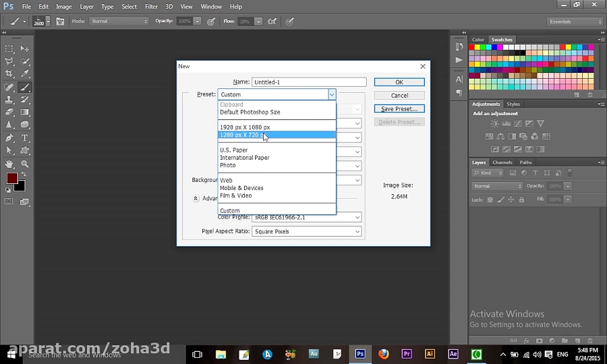Click the foreground color swatch
The image size is (607, 364).
(11, 177)
